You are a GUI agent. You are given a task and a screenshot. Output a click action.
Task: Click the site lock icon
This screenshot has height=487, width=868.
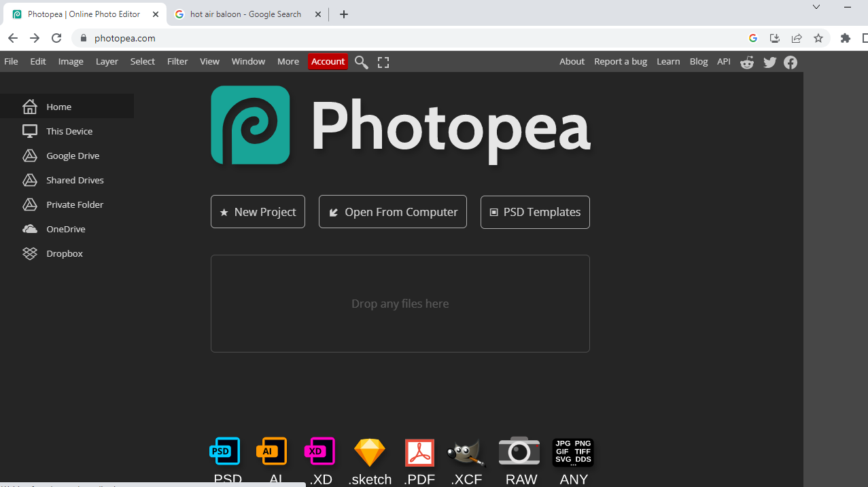pyautogui.click(x=84, y=38)
